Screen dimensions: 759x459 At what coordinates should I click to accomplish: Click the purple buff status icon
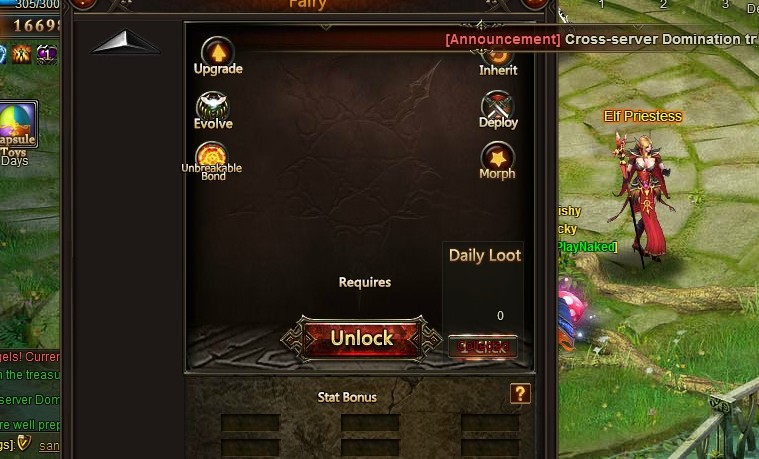click(46, 54)
